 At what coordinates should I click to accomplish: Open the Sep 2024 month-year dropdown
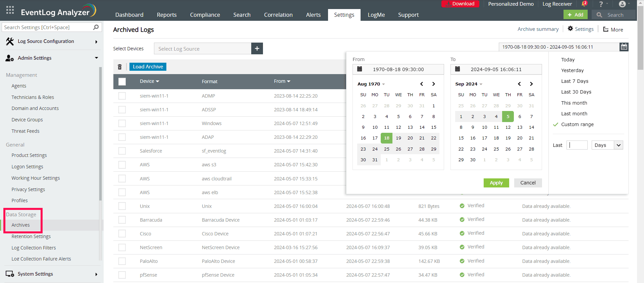pyautogui.click(x=469, y=84)
